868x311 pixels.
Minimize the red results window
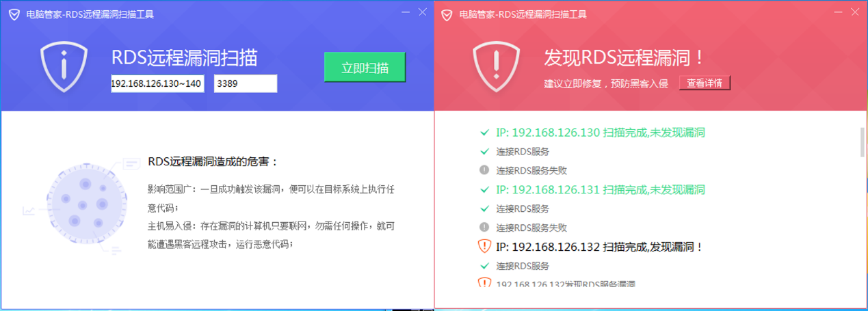pyautogui.click(x=839, y=12)
